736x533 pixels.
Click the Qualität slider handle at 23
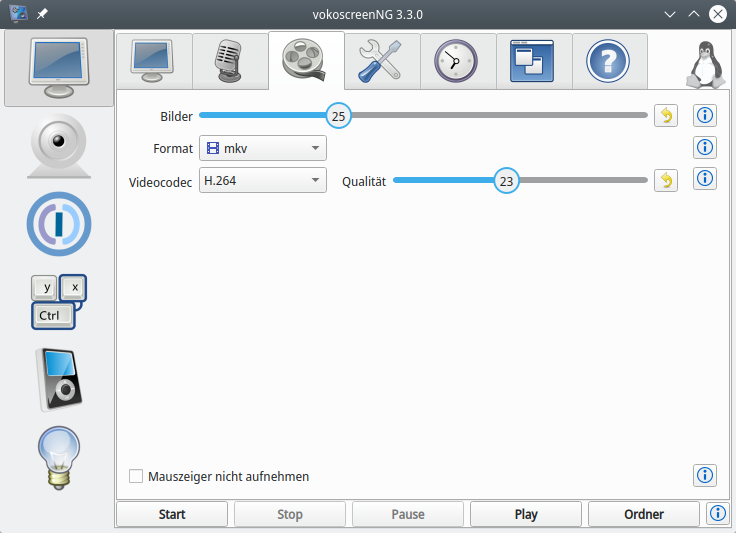click(506, 181)
